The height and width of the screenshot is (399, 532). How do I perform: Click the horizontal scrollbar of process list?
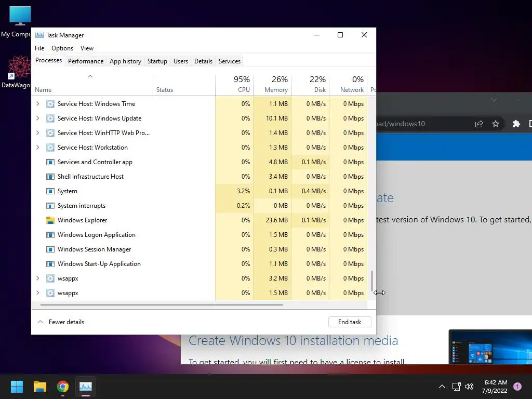point(162,305)
